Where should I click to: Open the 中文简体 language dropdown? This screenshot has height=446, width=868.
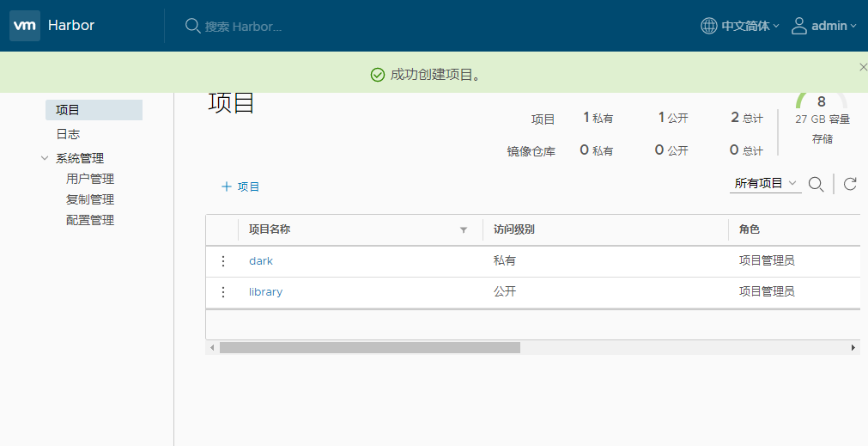pyautogui.click(x=750, y=26)
